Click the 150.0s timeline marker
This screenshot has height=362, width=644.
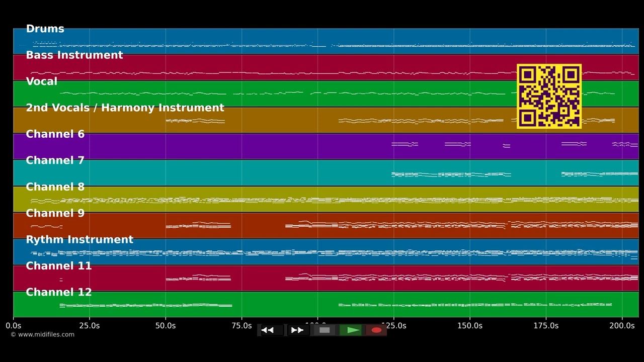click(470, 326)
